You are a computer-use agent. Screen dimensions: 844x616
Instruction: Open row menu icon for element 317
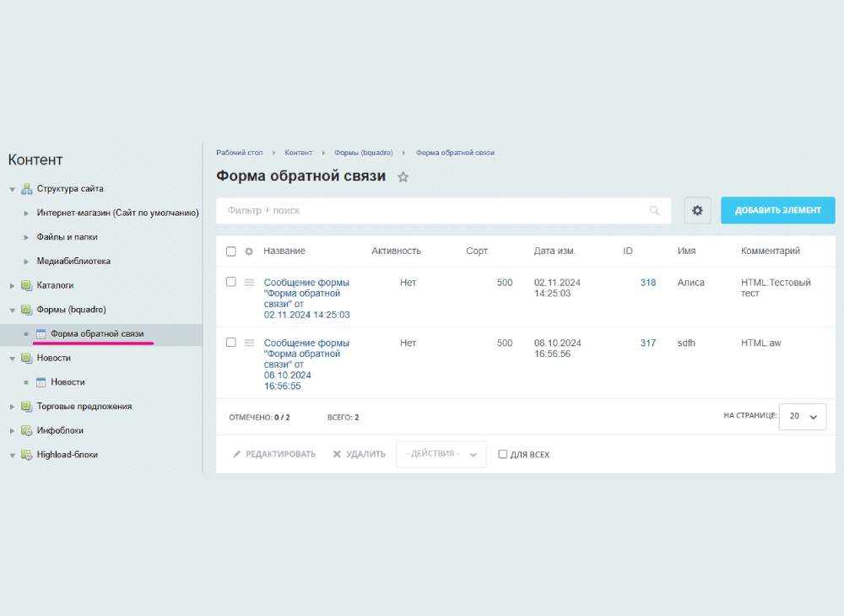(x=249, y=342)
